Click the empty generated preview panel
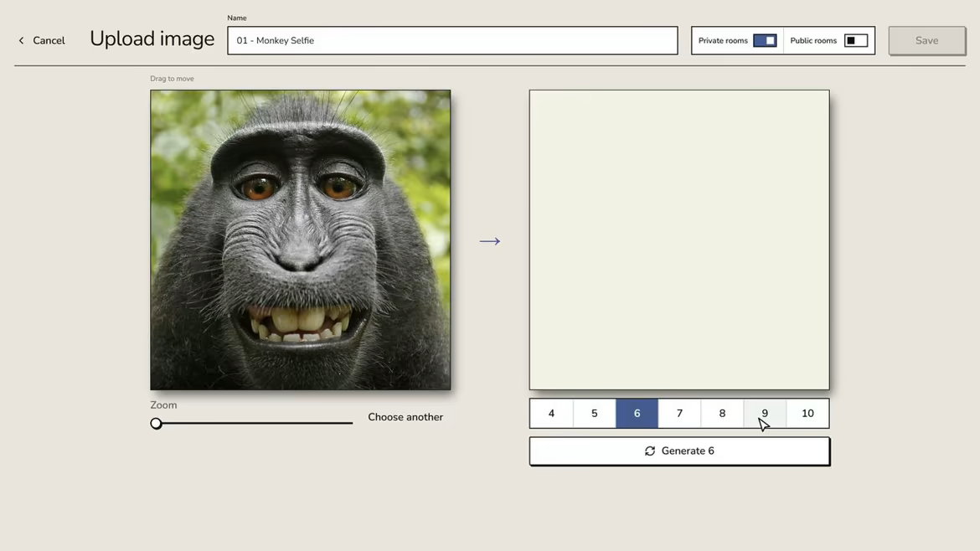Viewport: 980px width, 551px height. (x=679, y=239)
